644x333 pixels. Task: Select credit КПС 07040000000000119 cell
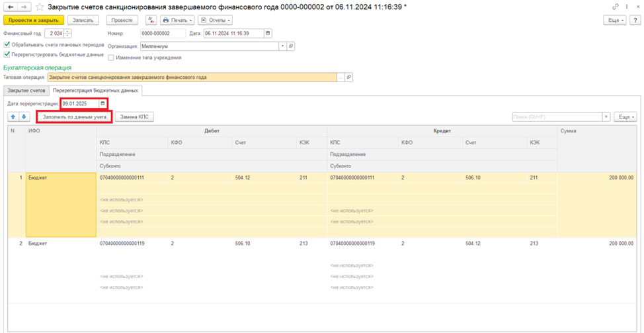click(x=362, y=244)
